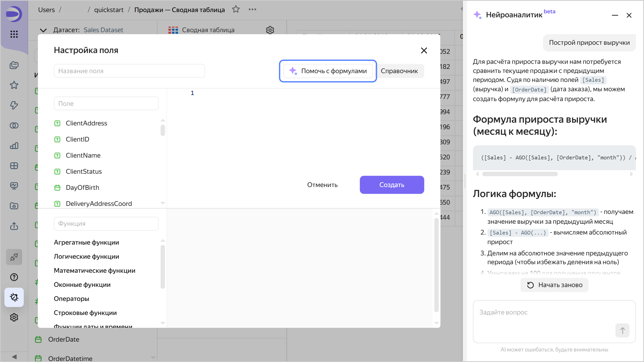The image size is (644, 362).
Task: Open the sidebar Favorites star icon
Action: (14, 85)
